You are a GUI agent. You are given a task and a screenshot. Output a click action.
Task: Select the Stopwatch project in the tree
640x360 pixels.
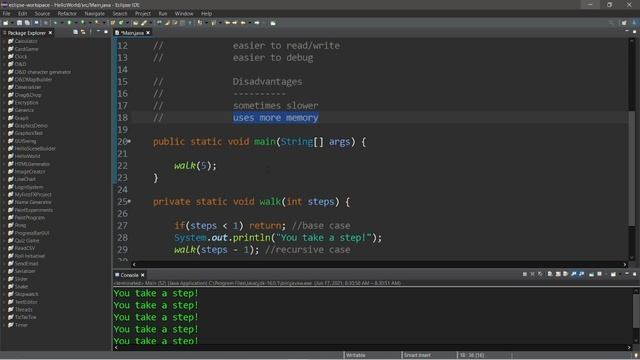click(26, 294)
